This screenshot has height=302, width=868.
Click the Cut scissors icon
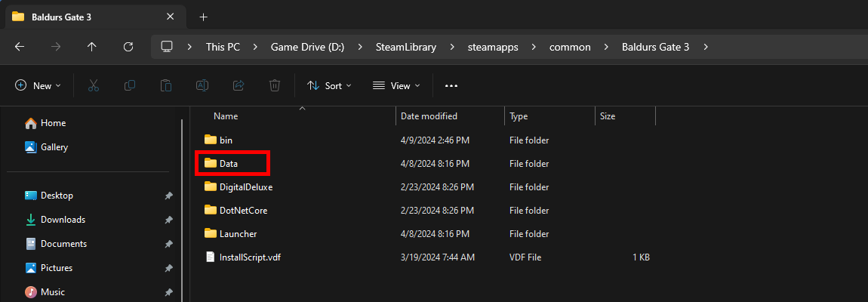click(93, 86)
